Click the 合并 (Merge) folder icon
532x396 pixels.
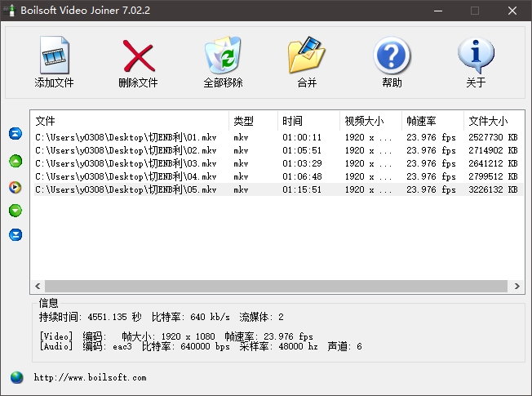pos(307,55)
